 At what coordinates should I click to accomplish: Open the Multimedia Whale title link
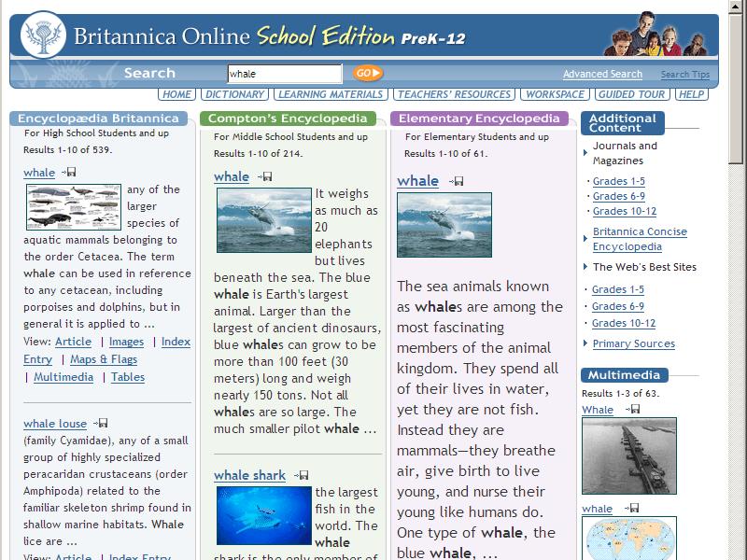(x=598, y=410)
